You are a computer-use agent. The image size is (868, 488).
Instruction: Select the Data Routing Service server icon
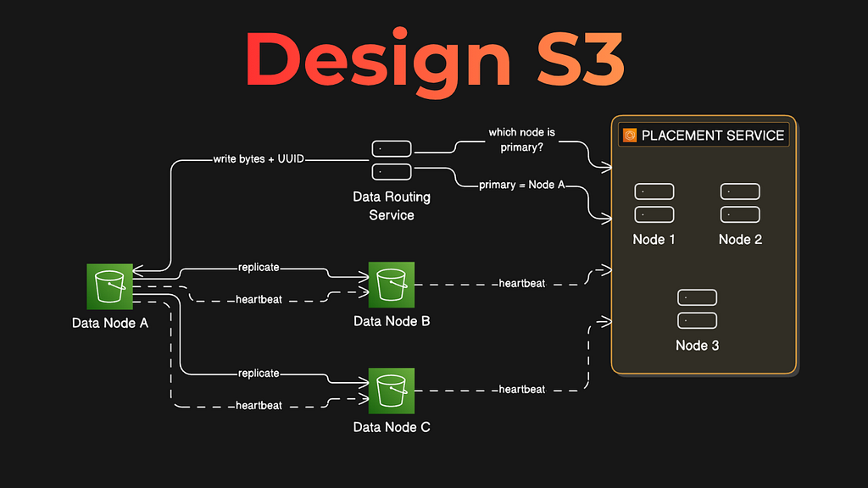pyautogui.click(x=392, y=160)
